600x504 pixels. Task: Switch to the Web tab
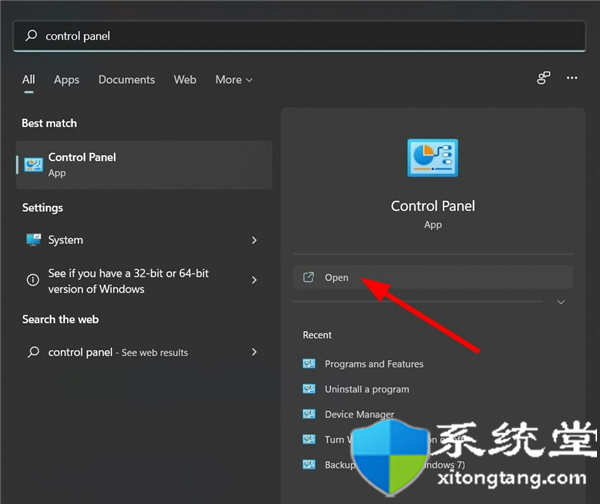pos(185,80)
